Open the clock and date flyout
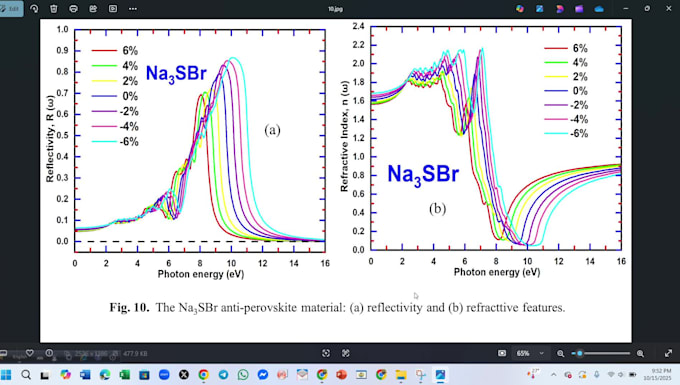This screenshot has width=680, height=385. click(657, 375)
